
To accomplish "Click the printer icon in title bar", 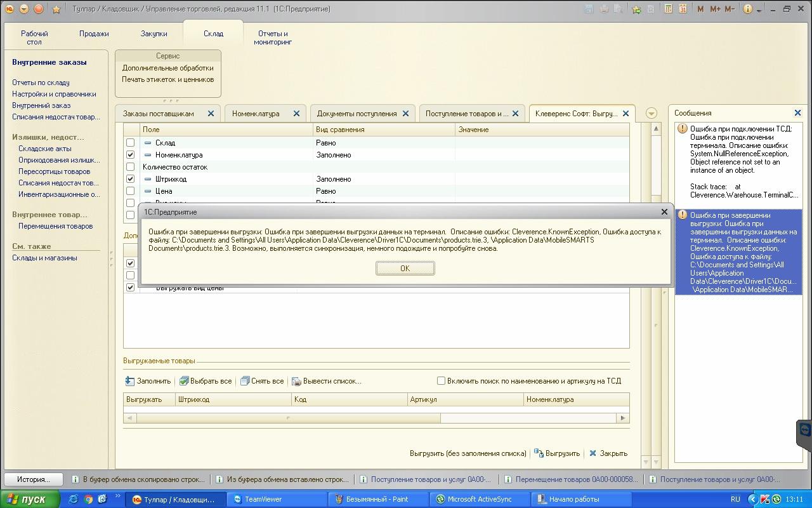I will tap(605, 9).
